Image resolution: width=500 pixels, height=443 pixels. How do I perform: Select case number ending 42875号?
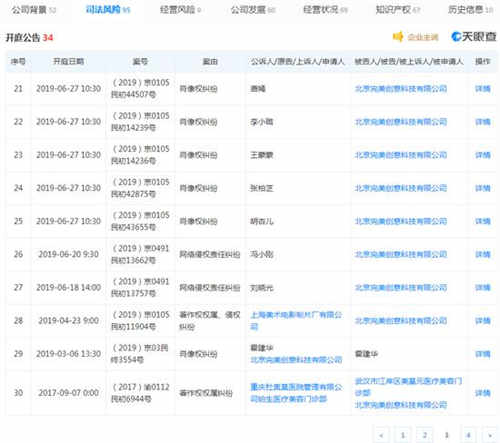[140, 188]
